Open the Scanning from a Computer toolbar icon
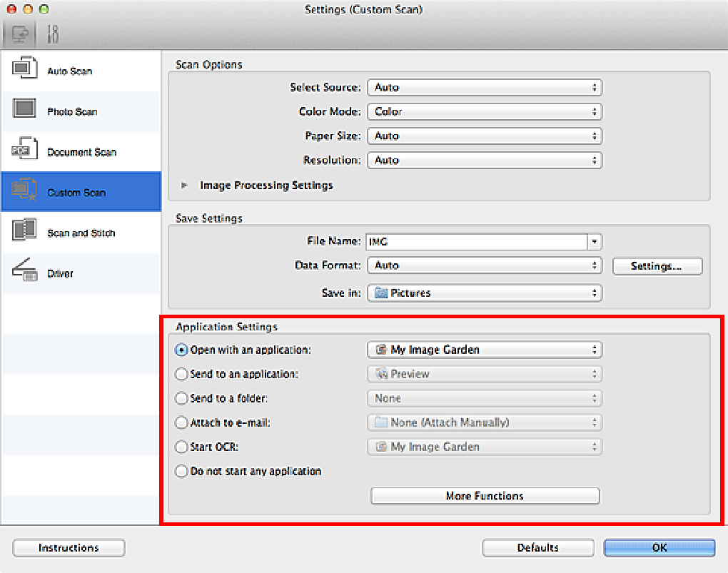This screenshot has width=728, height=573. click(19, 33)
